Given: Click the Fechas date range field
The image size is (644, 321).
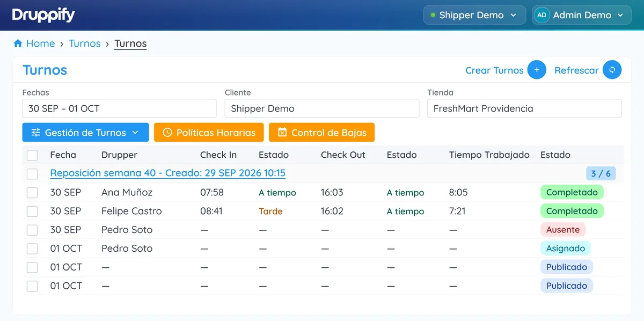Looking at the screenshot, I should (x=119, y=108).
